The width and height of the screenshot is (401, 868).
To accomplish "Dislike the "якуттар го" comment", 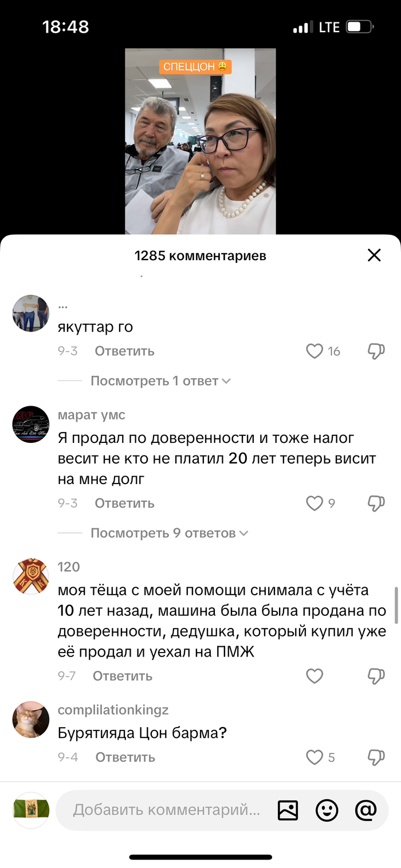I will (x=376, y=351).
